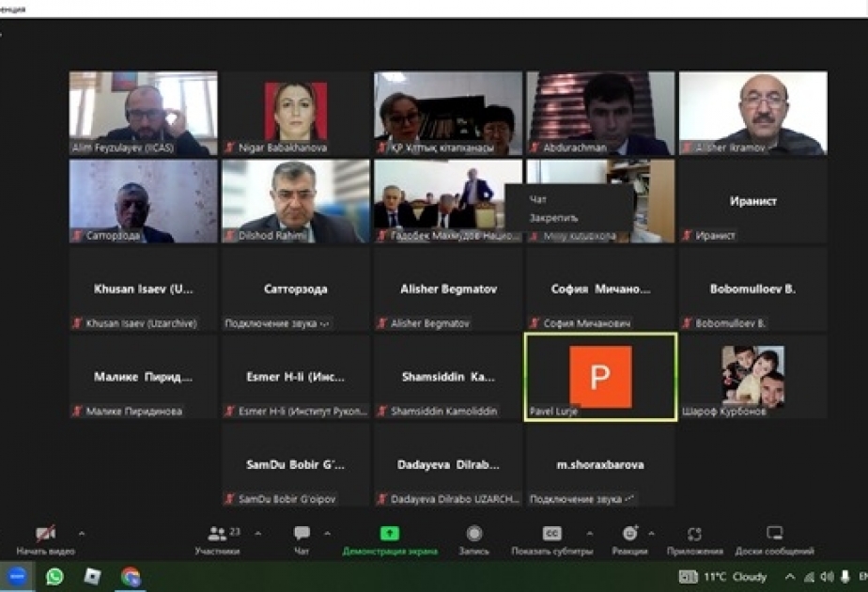Open Чат from the bottom meeting toolbar

coord(302,540)
